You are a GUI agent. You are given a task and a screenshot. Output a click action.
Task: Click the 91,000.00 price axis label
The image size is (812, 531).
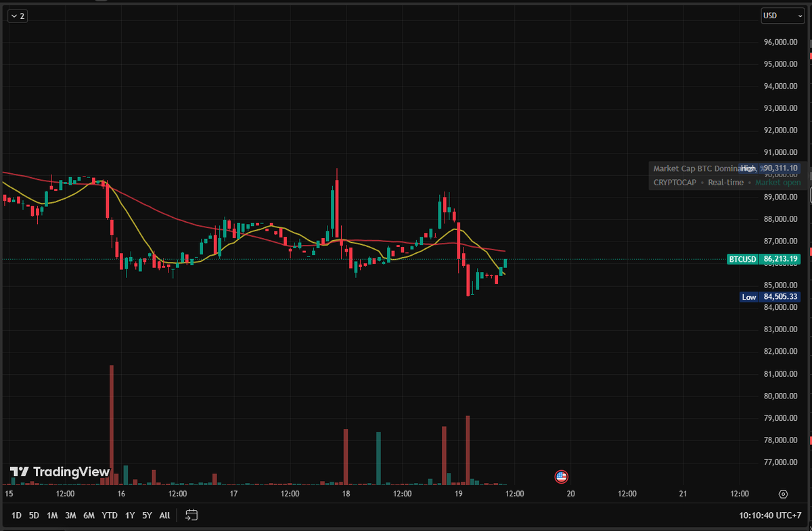[x=782, y=153]
